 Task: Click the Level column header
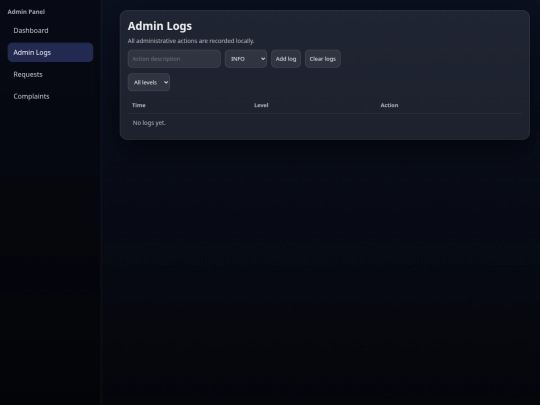(x=261, y=105)
